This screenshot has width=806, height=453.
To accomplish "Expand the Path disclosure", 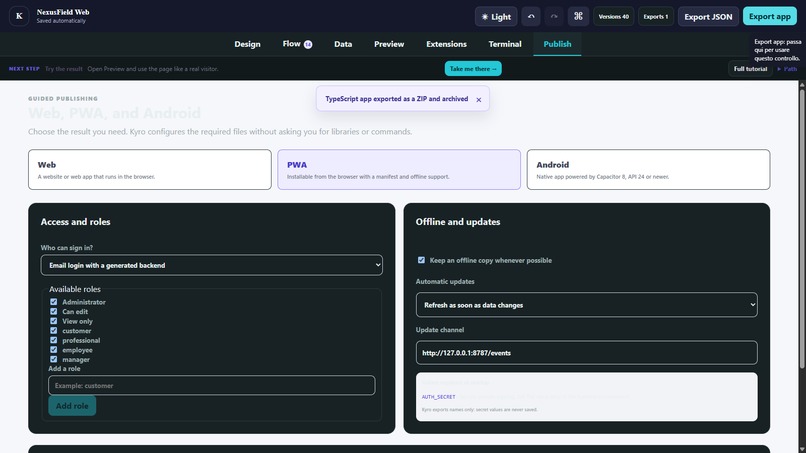I will point(787,68).
